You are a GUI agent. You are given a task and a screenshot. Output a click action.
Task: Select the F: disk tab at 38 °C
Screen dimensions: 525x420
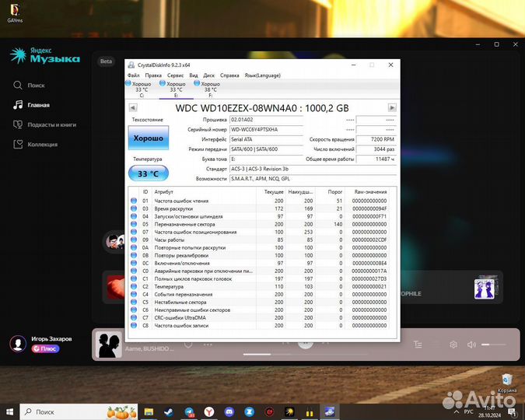[x=210, y=89]
